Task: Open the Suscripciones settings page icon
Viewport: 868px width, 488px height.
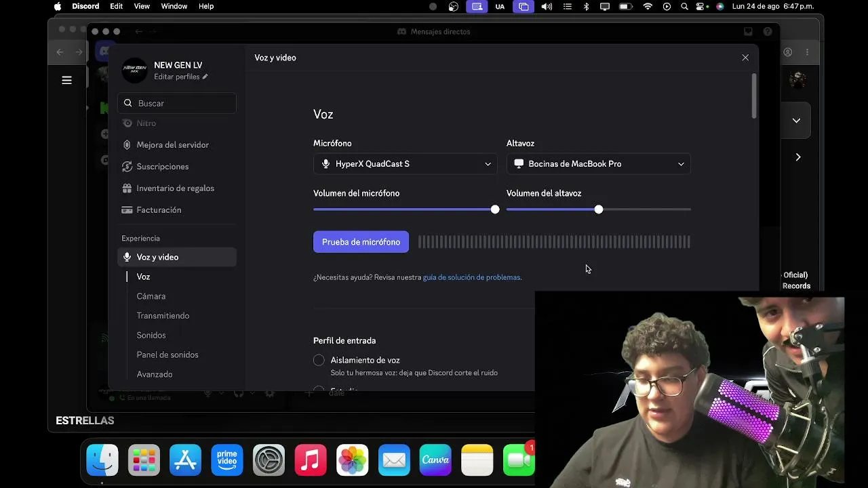Action: pyautogui.click(x=127, y=167)
